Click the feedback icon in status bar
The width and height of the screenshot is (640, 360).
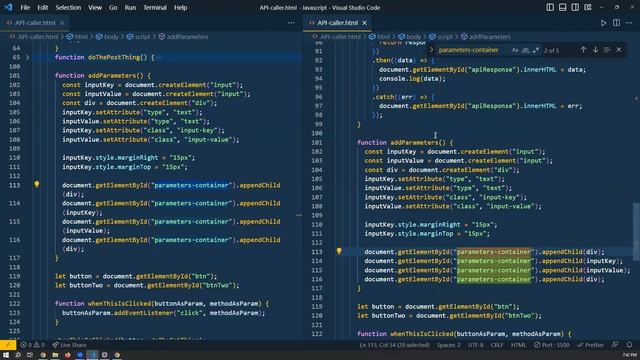(615, 345)
